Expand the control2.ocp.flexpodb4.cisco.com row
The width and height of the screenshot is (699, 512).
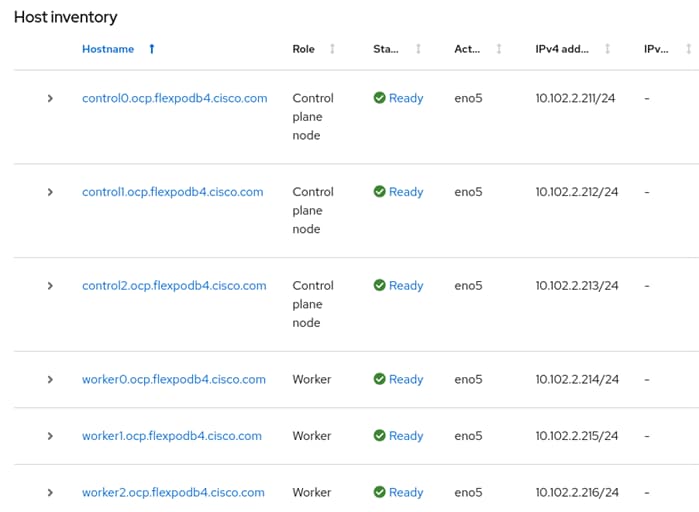[x=50, y=286]
